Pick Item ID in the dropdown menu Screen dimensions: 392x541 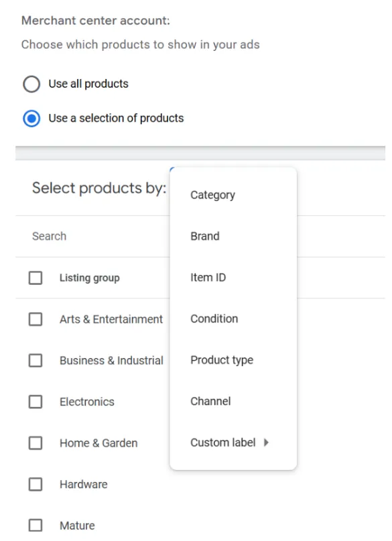[233, 278]
